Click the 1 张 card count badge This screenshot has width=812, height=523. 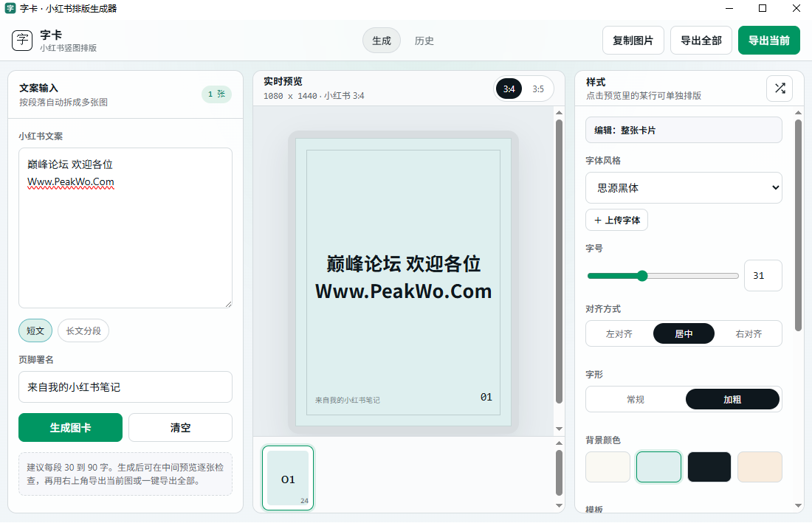tap(216, 94)
